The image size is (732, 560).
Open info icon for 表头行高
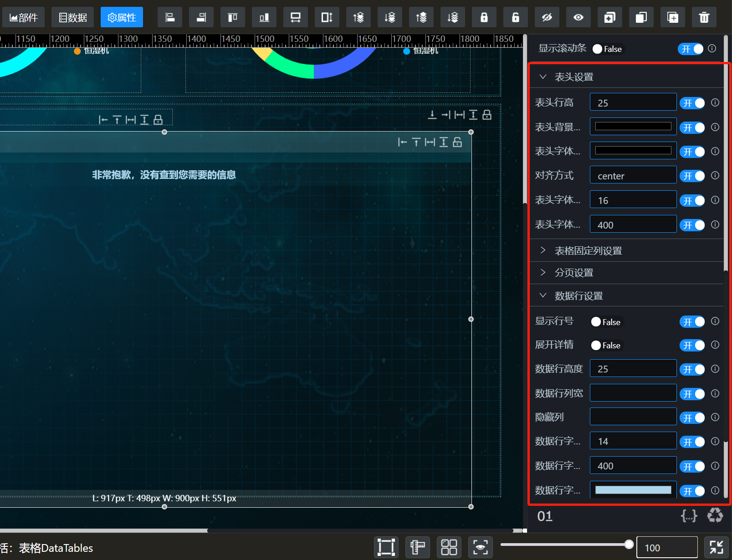pyautogui.click(x=715, y=102)
